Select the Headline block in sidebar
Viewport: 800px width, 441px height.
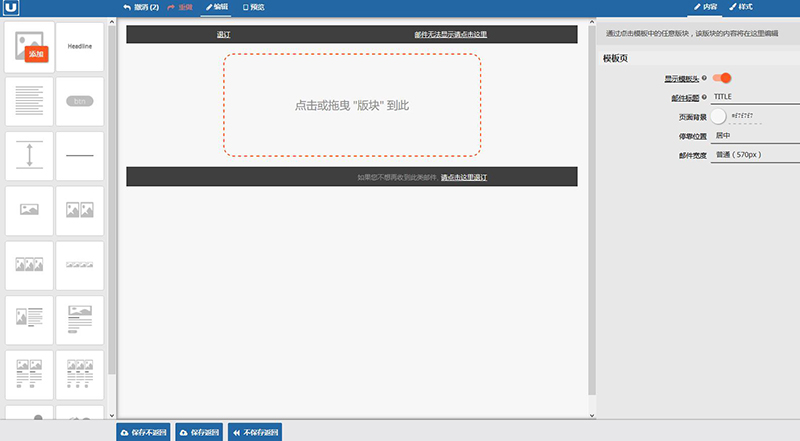80,47
